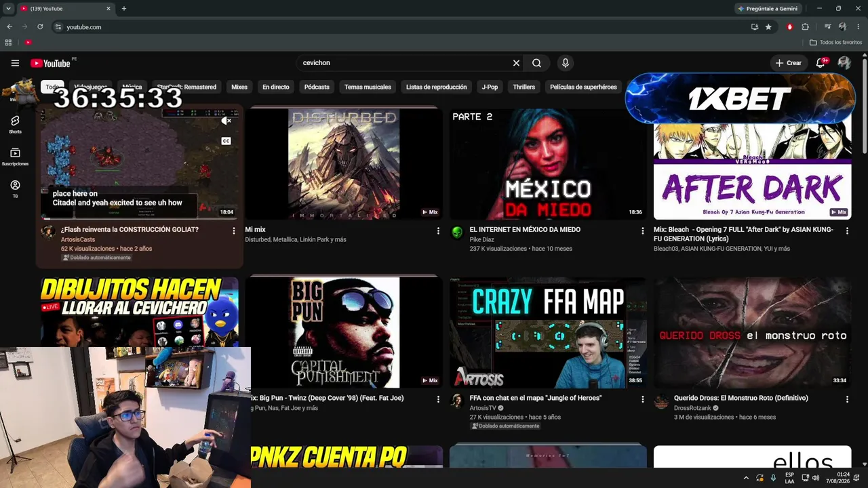Open the tab search dropdown arrow
Image resolution: width=868 pixels, height=488 pixels.
[x=8, y=9]
